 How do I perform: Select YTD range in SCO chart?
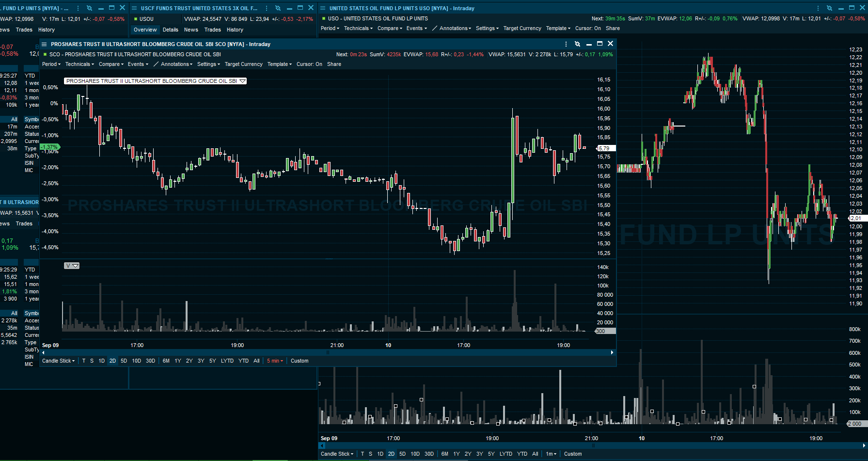tap(243, 361)
